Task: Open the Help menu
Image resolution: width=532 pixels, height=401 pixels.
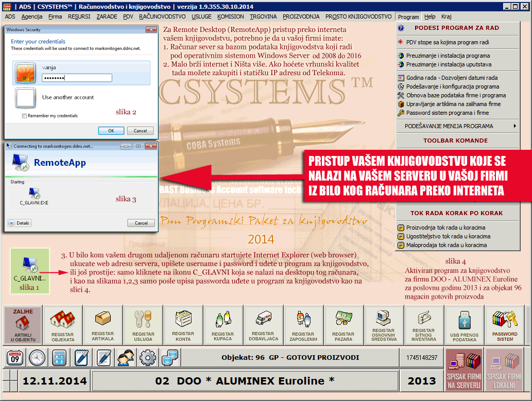Action: click(430, 16)
